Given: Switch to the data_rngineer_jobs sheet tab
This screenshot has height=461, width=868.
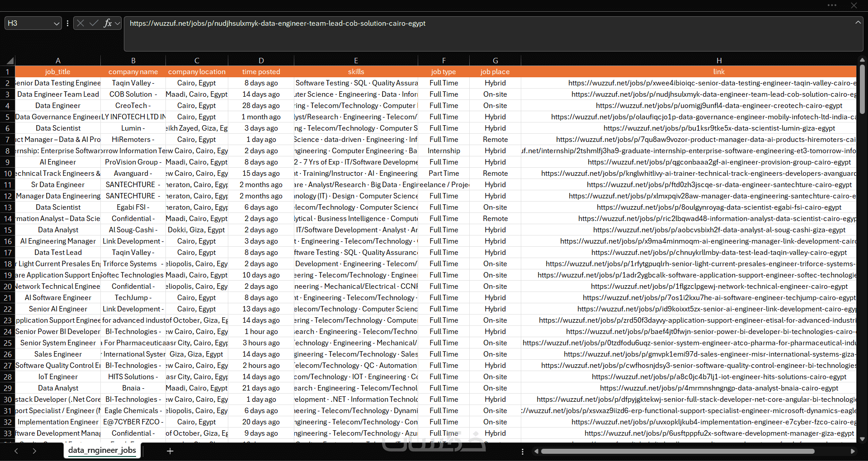Looking at the screenshot, I should pos(102,450).
